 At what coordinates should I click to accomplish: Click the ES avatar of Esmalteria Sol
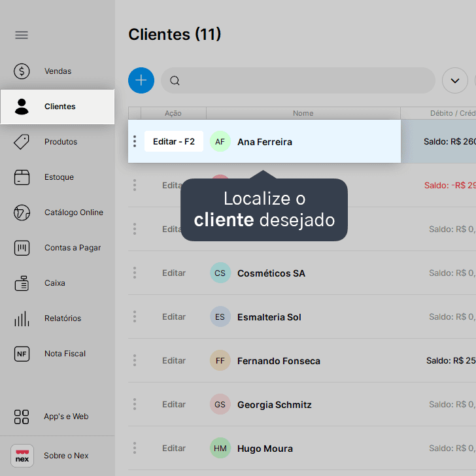[220, 316]
